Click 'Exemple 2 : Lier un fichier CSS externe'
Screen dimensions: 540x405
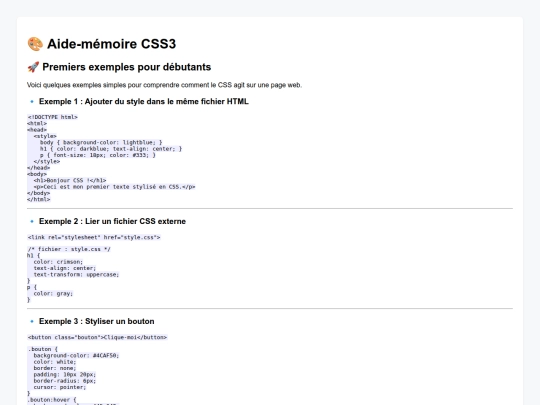112,221
